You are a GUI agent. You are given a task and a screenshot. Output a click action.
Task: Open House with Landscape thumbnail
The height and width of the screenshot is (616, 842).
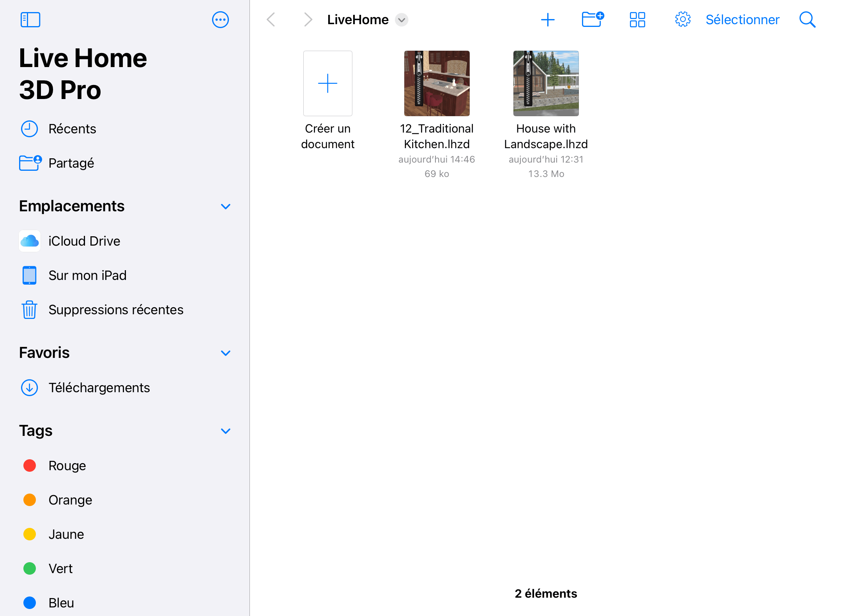pos(546,83)
